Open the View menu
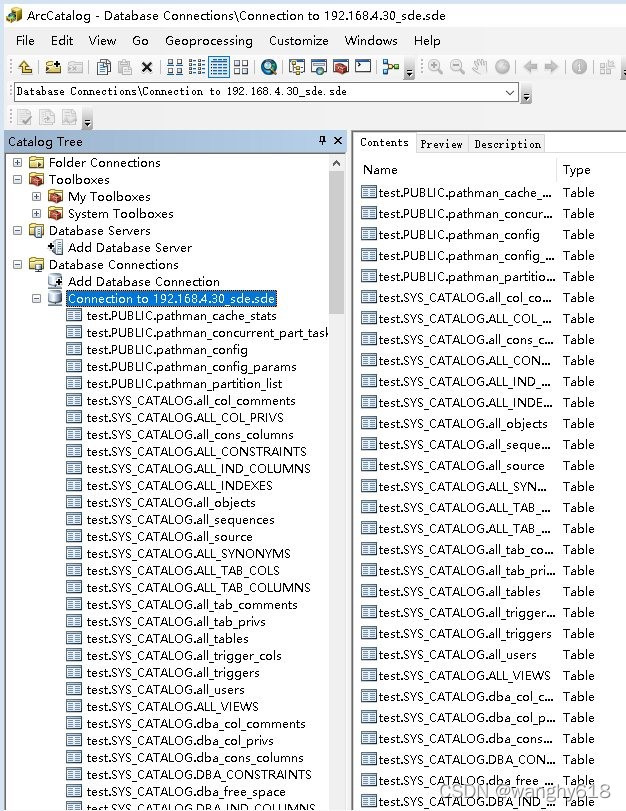Screen dimensions: 626x811 click(102, 40)
